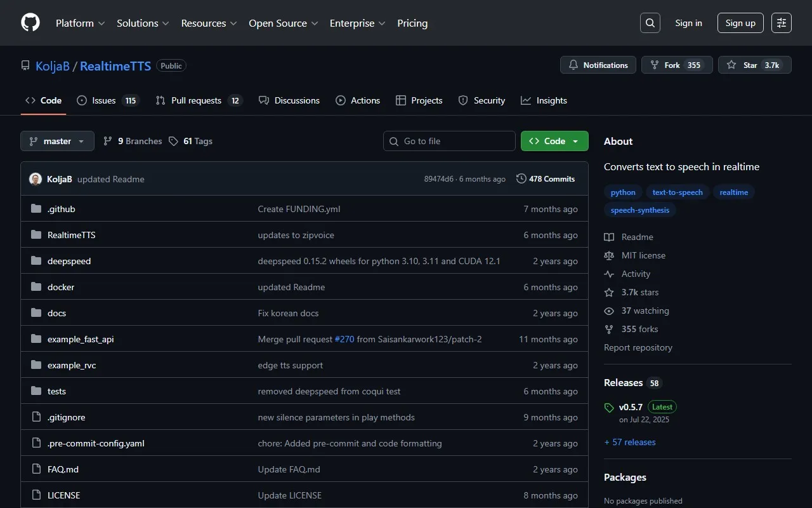Open the deepspeed folder icon
This screenshot has height=508, width=812.
point(36,261)
